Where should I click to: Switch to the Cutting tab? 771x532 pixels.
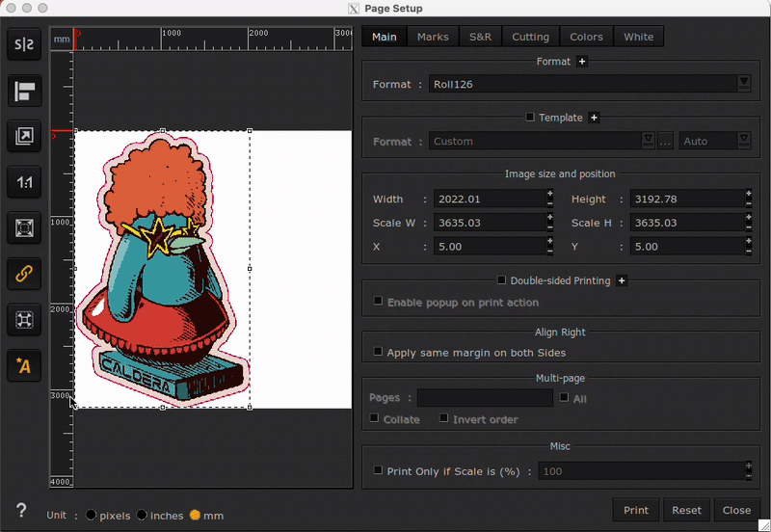pos(530,37)
